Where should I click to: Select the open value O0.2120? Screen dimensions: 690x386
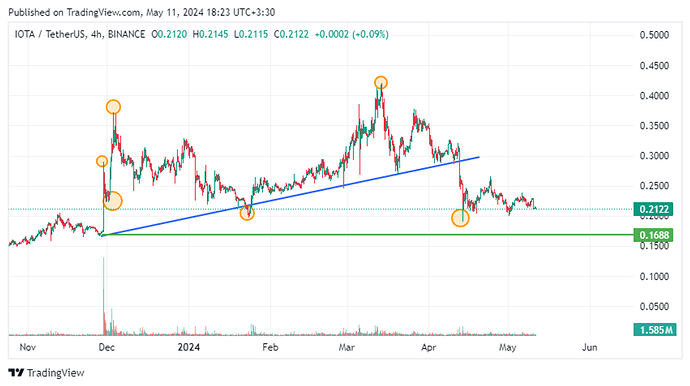pos(169,34)
